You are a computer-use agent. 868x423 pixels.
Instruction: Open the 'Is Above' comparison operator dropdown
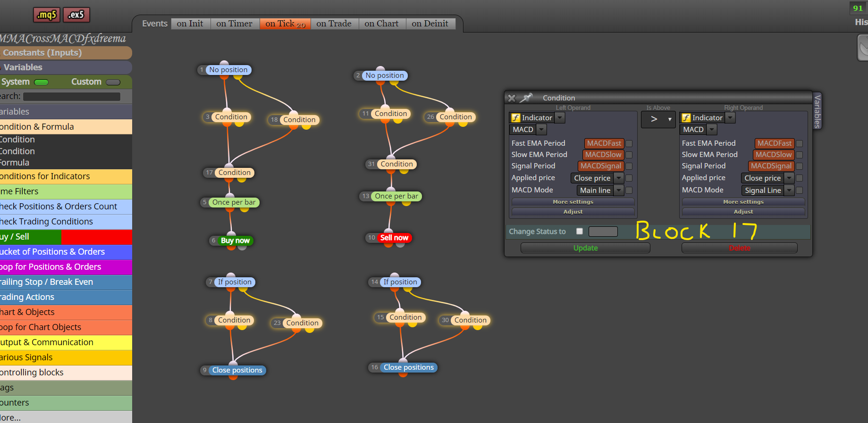coord(658,119)
